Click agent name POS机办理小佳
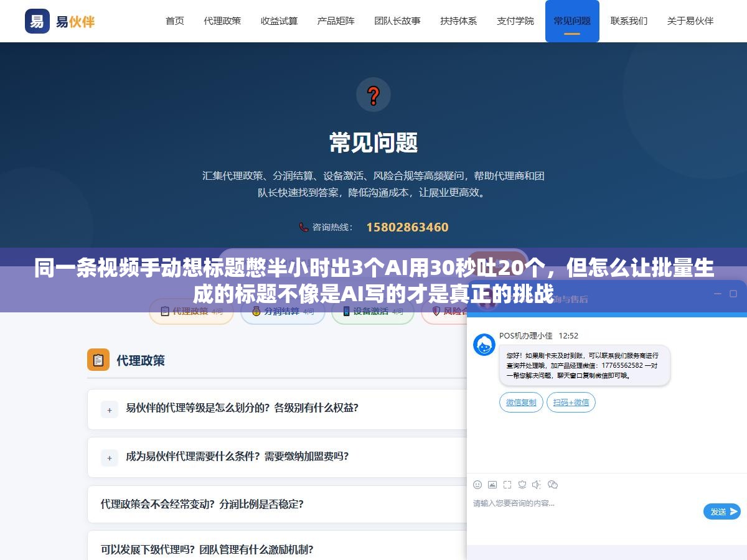This screenshot has height=560, width=747. [526, 335]
